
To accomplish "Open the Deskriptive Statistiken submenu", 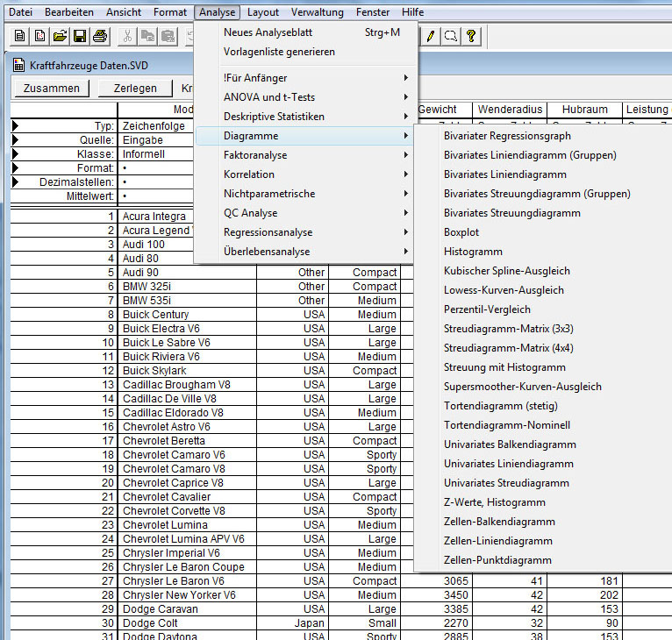I will coord(304,117).
